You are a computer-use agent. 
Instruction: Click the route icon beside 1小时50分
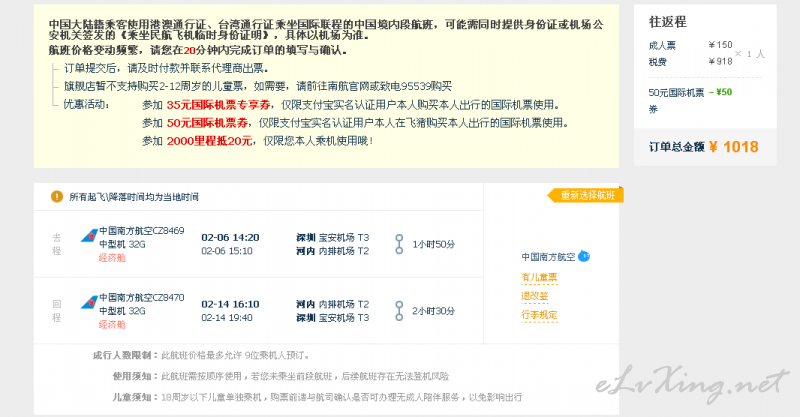click(x=399, y=244)
